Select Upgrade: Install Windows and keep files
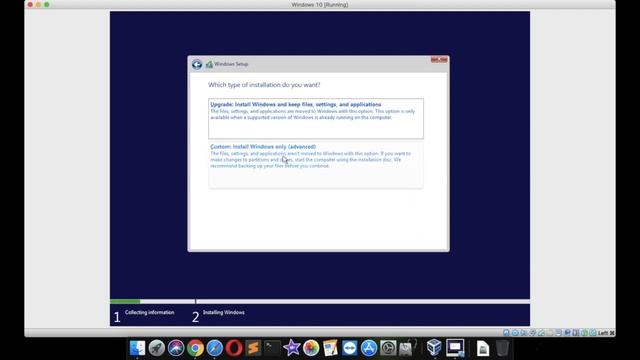The image size is (640, 360). coord(316,118)
